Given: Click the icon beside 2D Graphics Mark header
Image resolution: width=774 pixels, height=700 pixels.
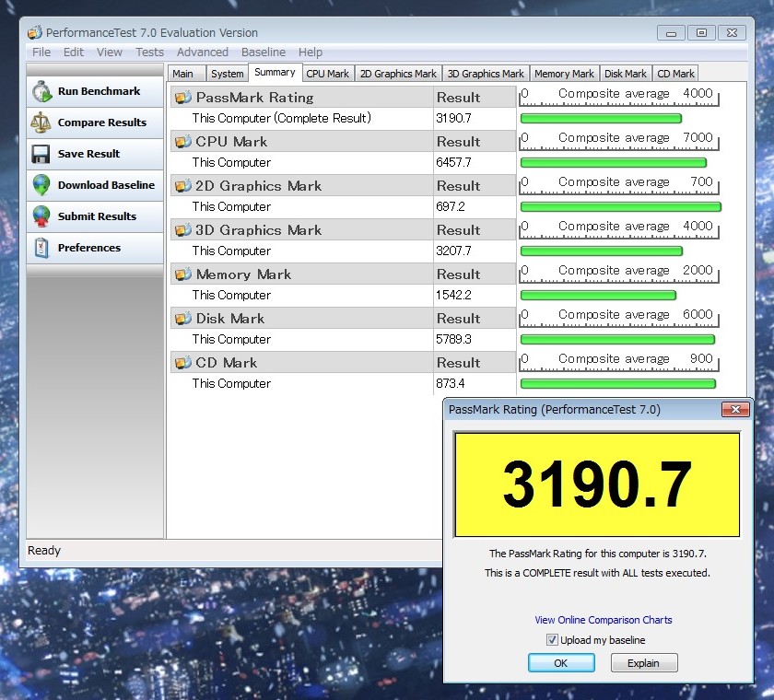Looking at the screenshot, I should point(183,186).
